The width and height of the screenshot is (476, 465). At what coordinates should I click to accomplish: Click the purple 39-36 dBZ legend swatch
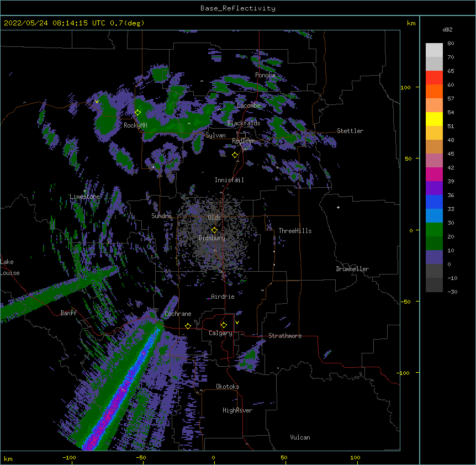pyautogui.click(x=434, y=188)
